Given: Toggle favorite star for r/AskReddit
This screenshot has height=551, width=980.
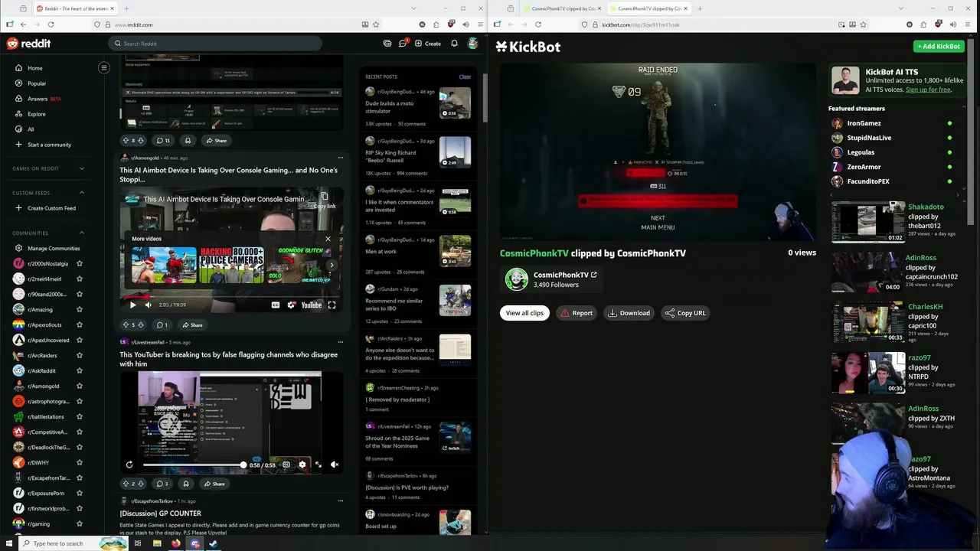Looking at the screenshot, I should point(79,370).
